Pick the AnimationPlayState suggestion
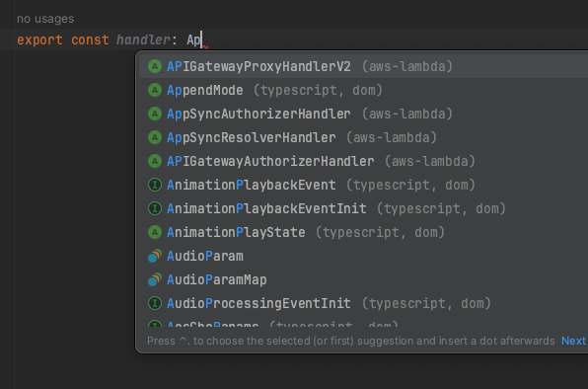This screenshot has height=389, width=588. [363, 232]
